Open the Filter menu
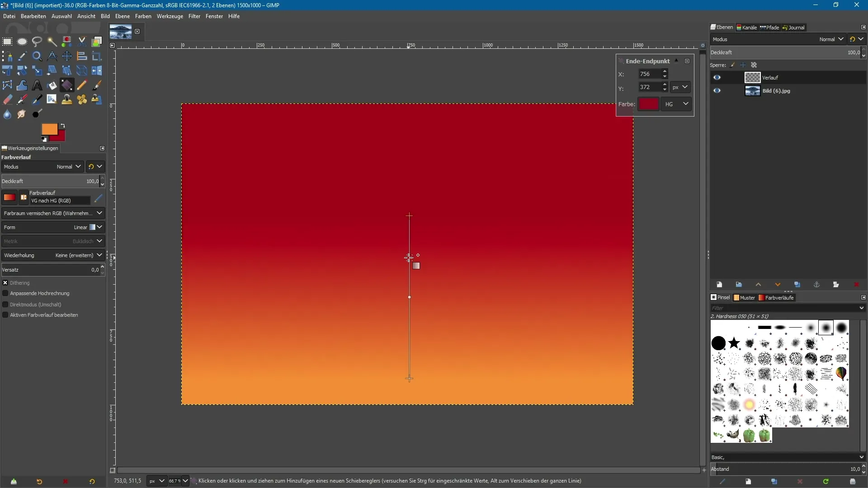Viewport: 868px width, 488px height. click(x=194, y=16)
